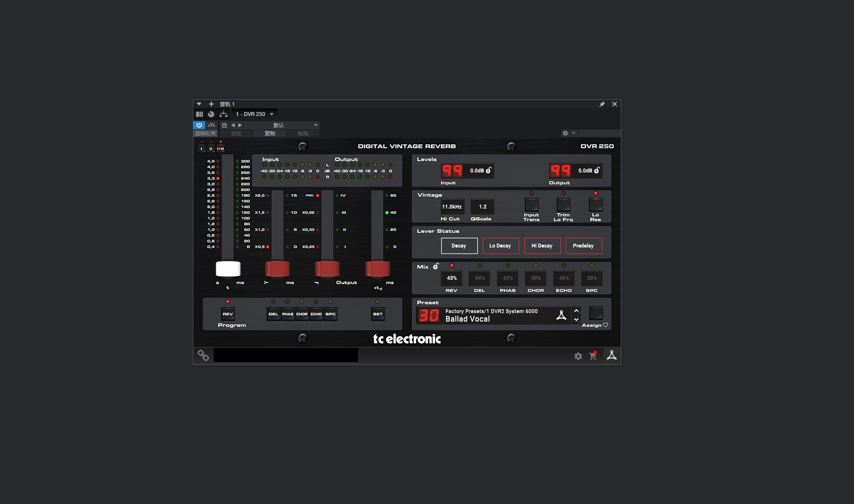
Task: Open the routing icon beside DVR 250
Action: click(x=223, y=114)
